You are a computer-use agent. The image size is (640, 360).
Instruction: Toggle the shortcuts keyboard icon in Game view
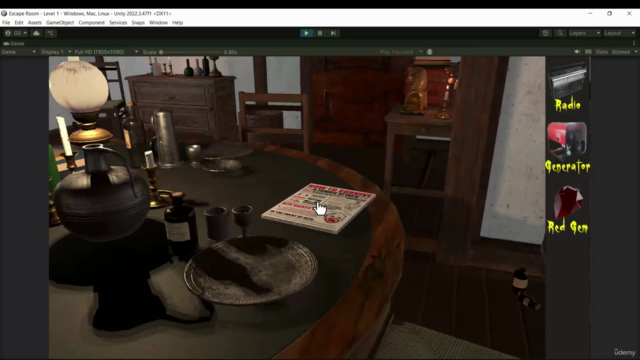(x=588, y=52)
